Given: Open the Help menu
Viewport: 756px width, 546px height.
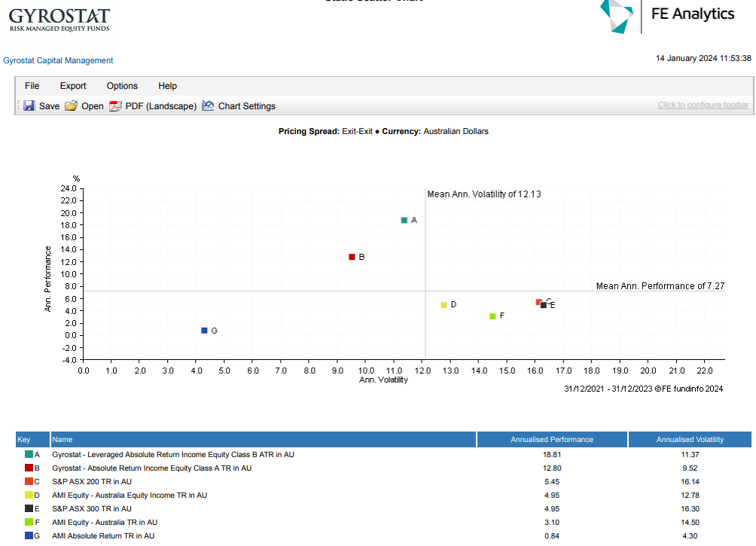Looking at the screenshot, I should [167, 86].
